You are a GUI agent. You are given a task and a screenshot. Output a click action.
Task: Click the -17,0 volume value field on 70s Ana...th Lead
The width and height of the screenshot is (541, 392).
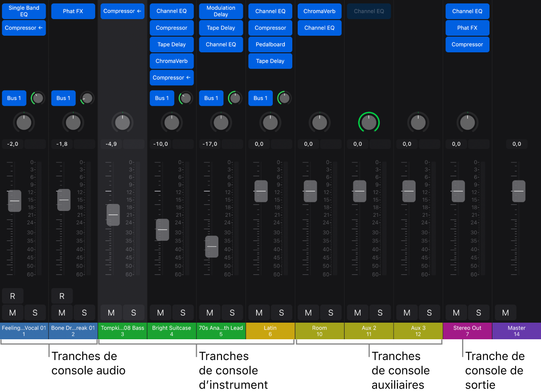(211, 144)
